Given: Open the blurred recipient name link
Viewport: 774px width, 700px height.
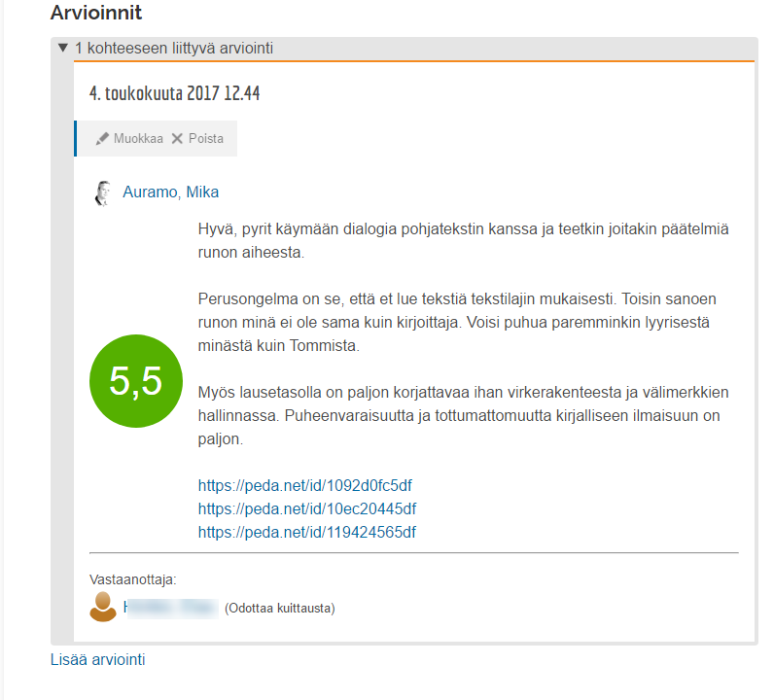Looking at the screenshot, I should (168, 608).
